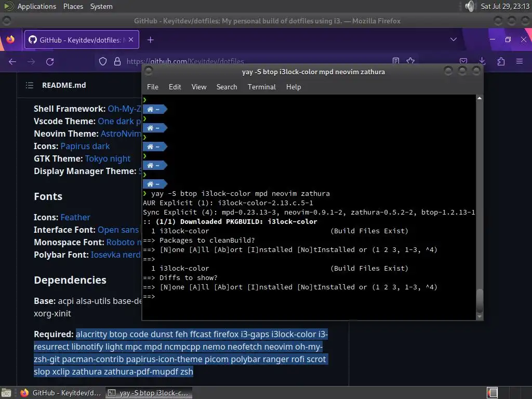Screen dimensions: 532x399
Task: Close the GitHub dotfiles tab
Action: [131, 39]
